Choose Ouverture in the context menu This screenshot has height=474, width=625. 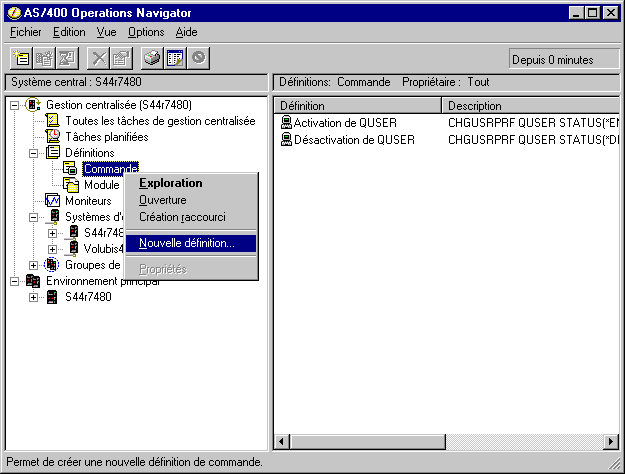click(191, 200)
